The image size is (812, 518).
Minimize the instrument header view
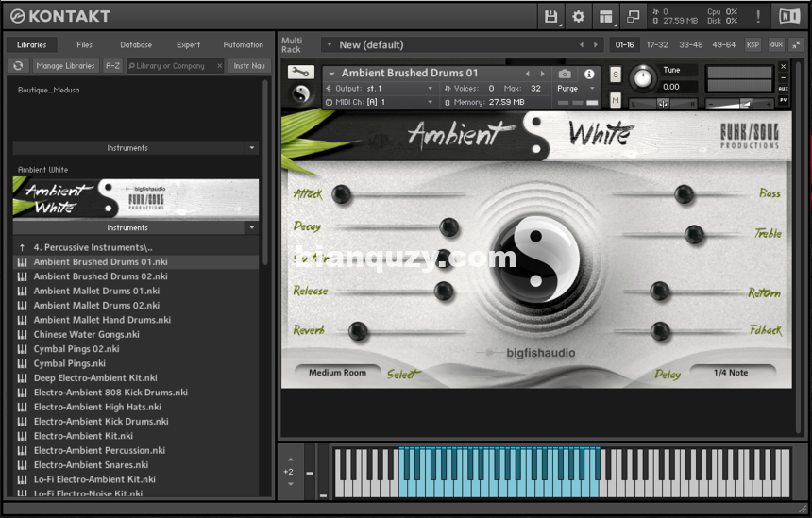coord(784,77)
